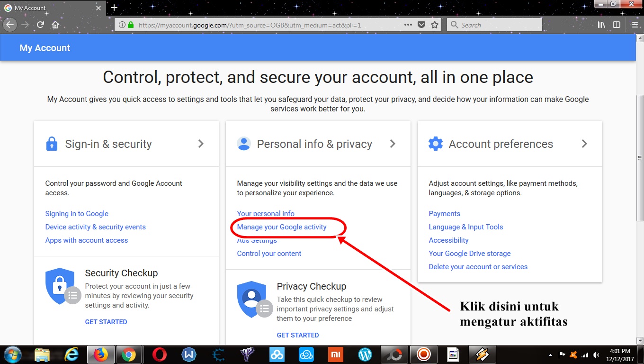Toggle the sidebar view icon
The height and width of the screenshot is (364, 644).
[x=617, y=25]
